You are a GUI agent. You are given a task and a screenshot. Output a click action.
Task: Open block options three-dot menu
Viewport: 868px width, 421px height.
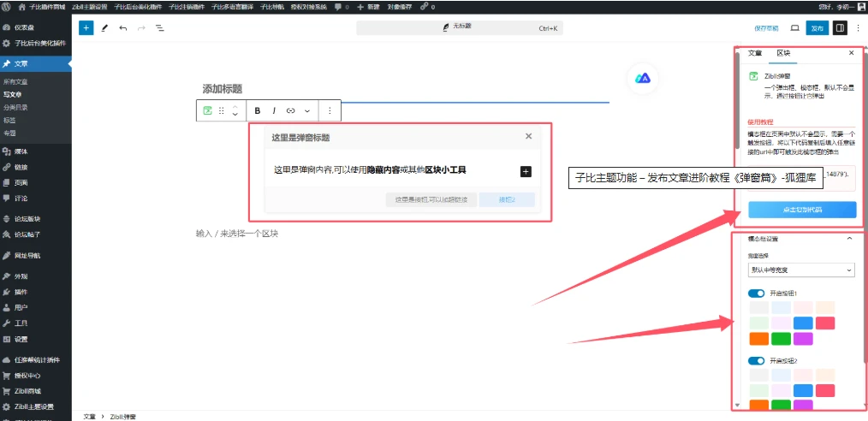[330, 110]
